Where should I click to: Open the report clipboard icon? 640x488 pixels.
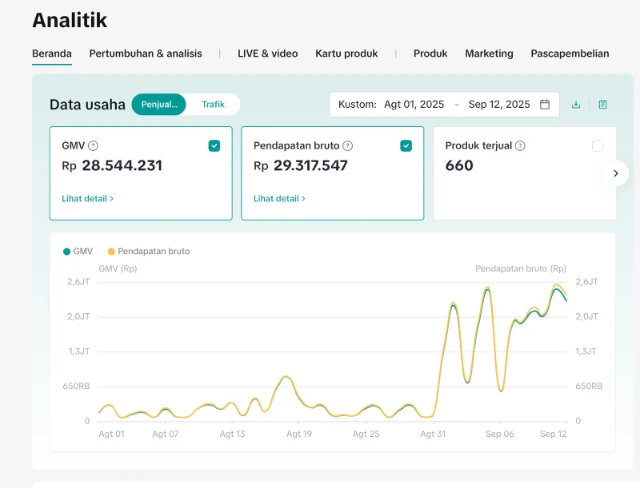tap(603, 104)
